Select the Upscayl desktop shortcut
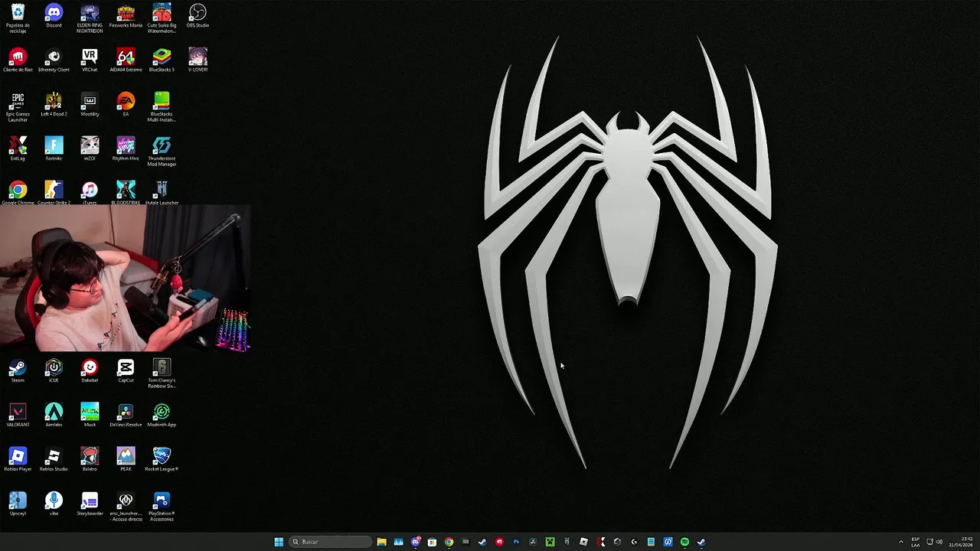This screenshot has width=980, height=551. point(18,504)
